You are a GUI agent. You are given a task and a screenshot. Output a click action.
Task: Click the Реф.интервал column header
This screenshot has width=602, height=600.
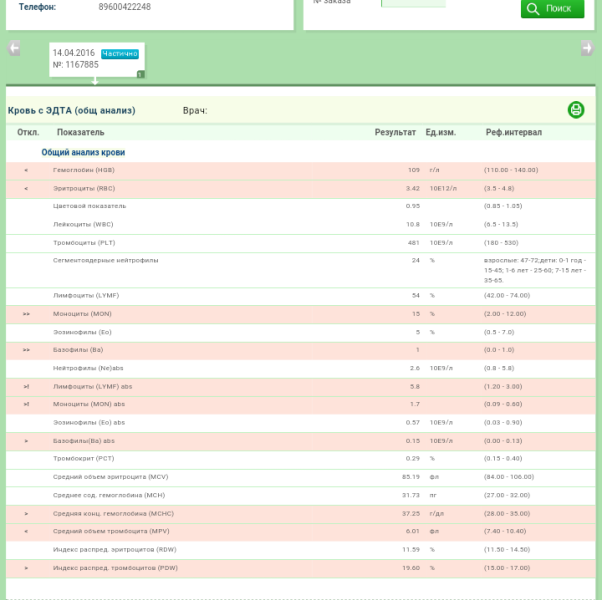514,132
